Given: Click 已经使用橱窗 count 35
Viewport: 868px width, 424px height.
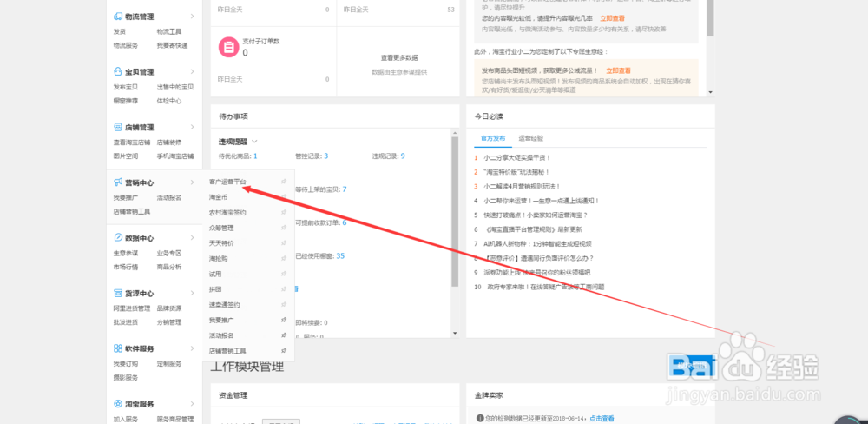Looking at the screenshot, I should 340,256.
